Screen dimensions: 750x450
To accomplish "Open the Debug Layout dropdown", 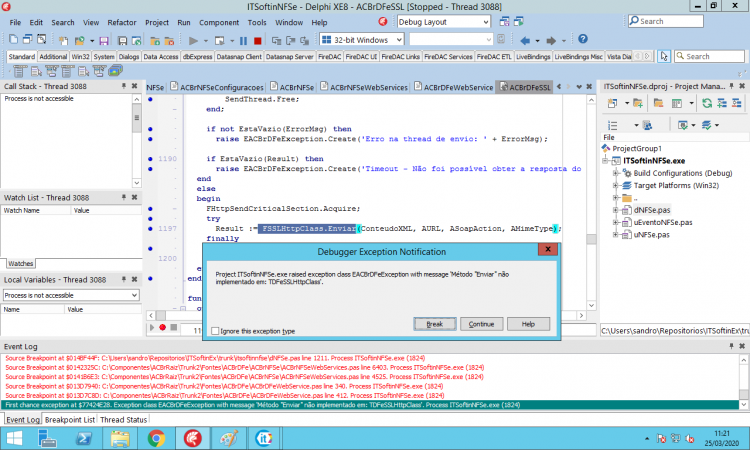I will (x=485, y=22).
